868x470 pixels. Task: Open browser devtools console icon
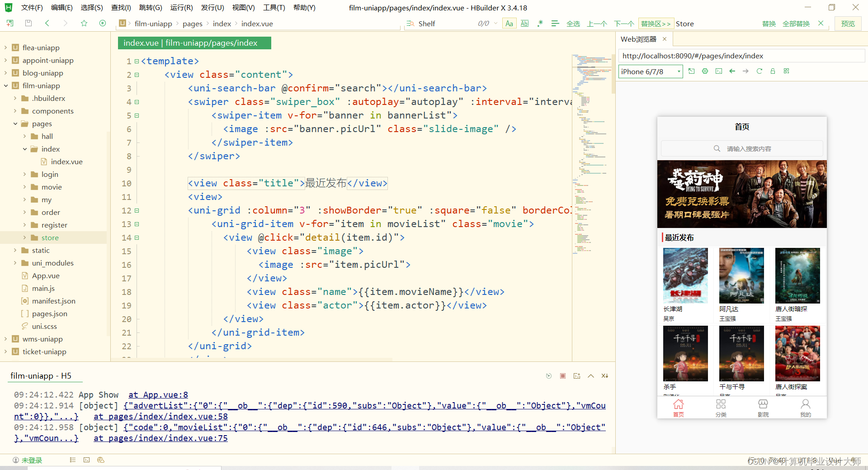pos(719,71)
